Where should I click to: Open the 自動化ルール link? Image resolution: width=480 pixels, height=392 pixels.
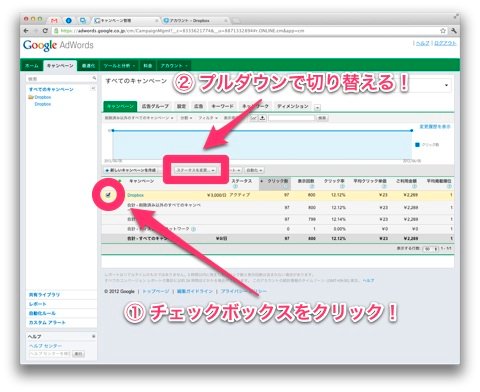point(42,313)
